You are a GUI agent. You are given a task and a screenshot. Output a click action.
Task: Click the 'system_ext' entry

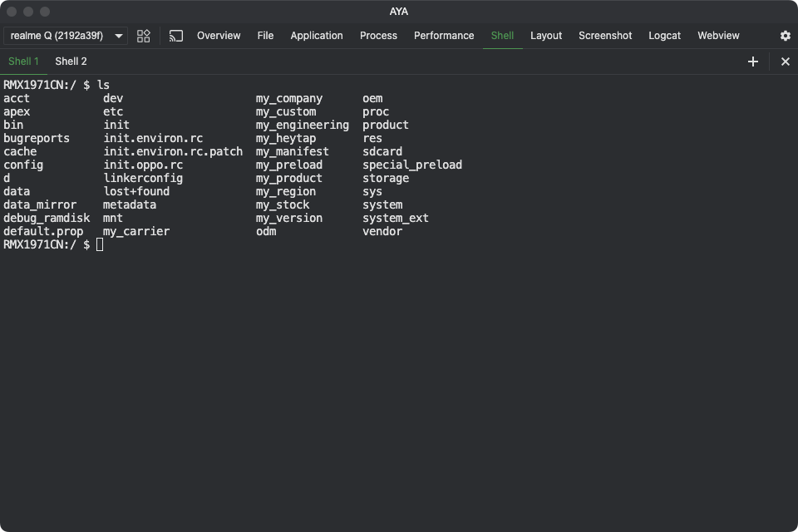pos(396,218)
